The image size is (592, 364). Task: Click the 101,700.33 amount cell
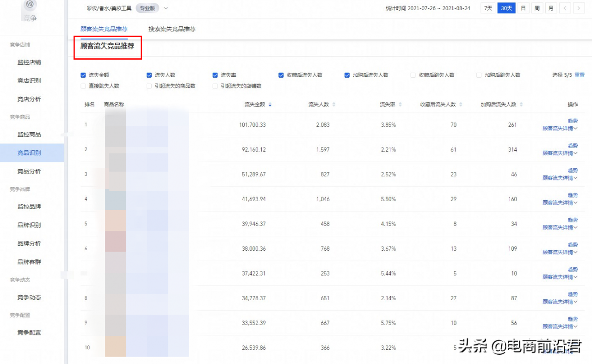click(x=253, y=125)
